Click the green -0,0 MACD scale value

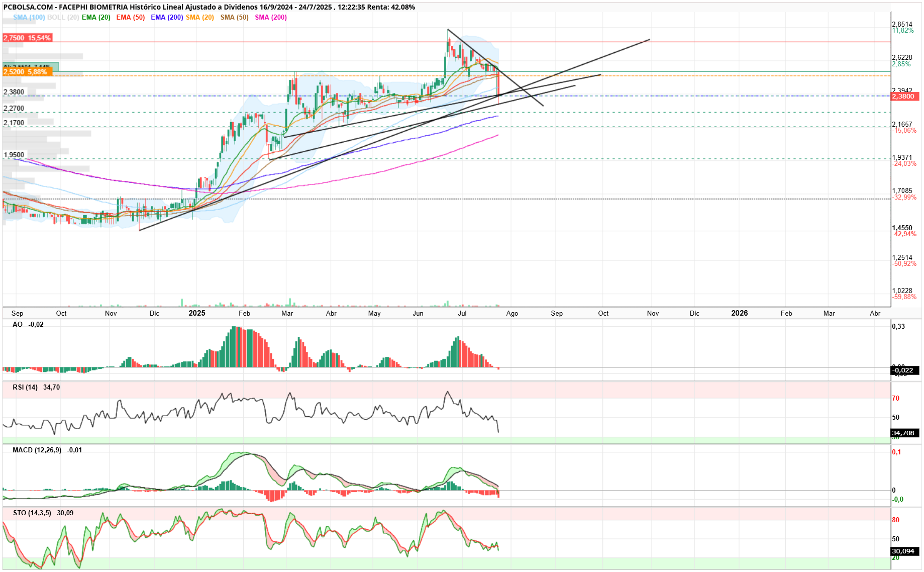tap(898, 500)
